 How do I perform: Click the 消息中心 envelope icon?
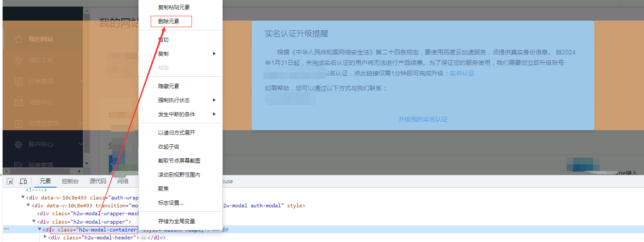point(18,103)
